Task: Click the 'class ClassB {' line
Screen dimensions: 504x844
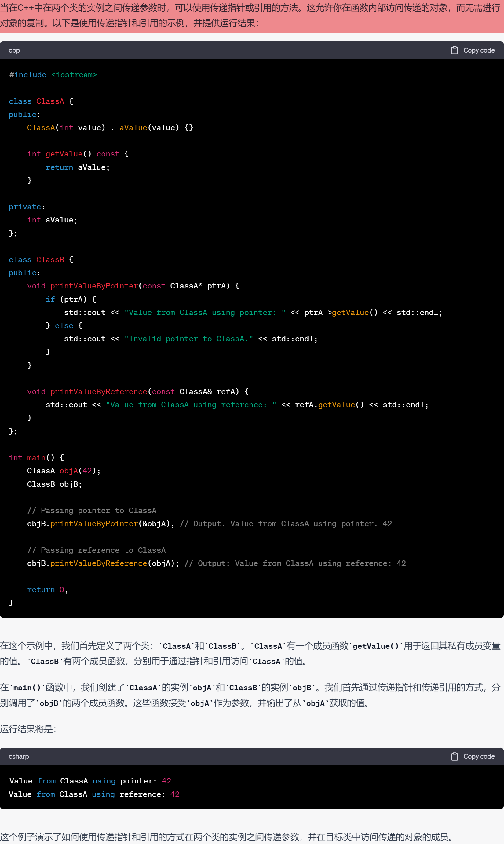Action: (x=41, y=260)
